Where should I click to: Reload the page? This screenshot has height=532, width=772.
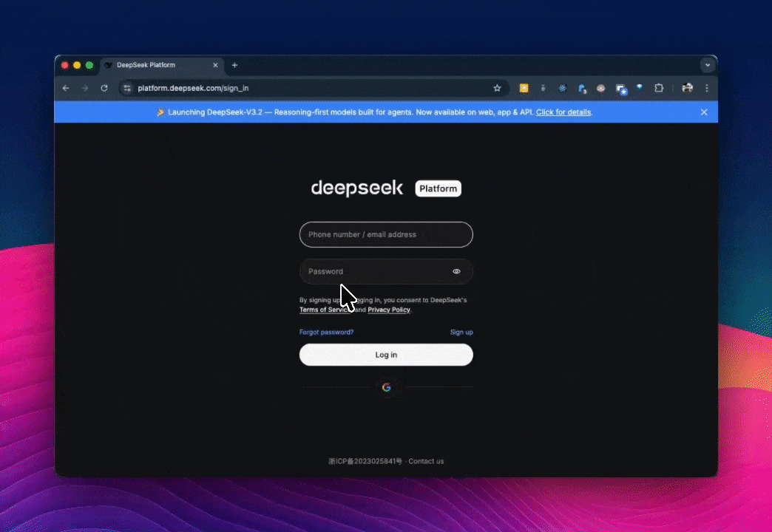pos(104,88)
